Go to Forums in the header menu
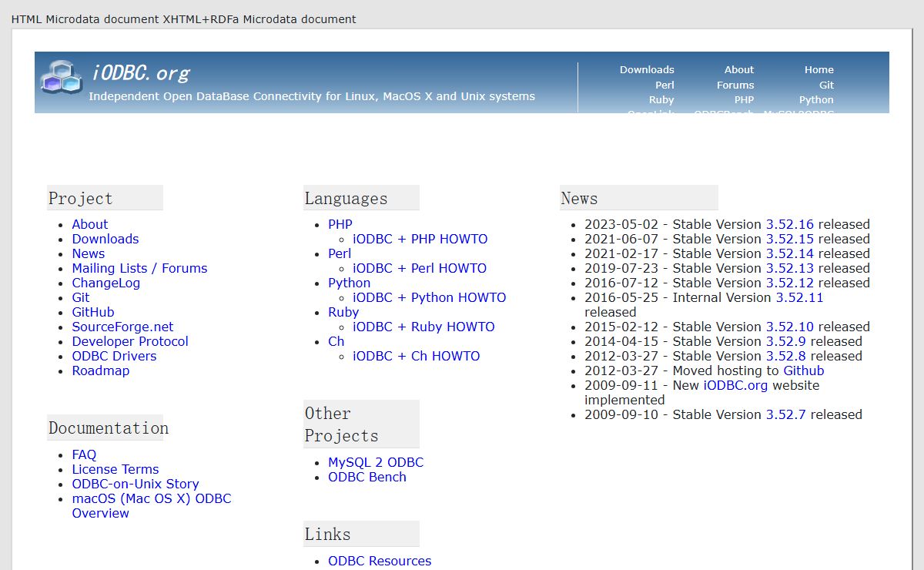 (735, 85)
